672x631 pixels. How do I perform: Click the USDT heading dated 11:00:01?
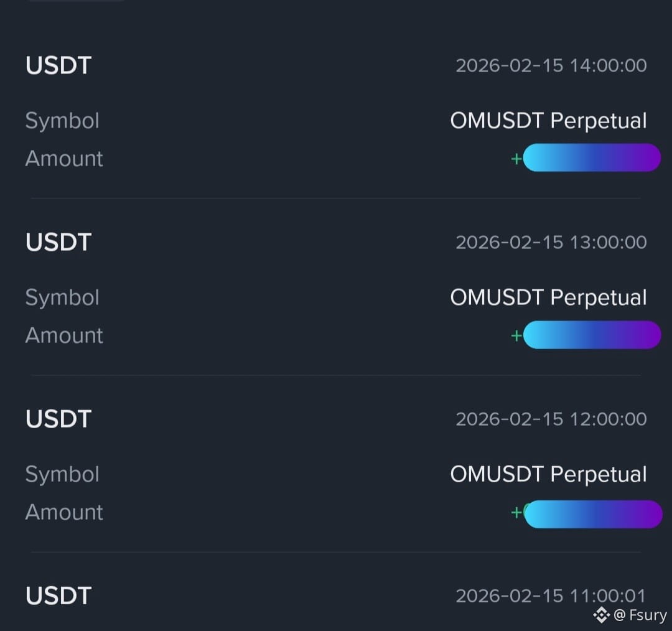click(x=58, y=596)
